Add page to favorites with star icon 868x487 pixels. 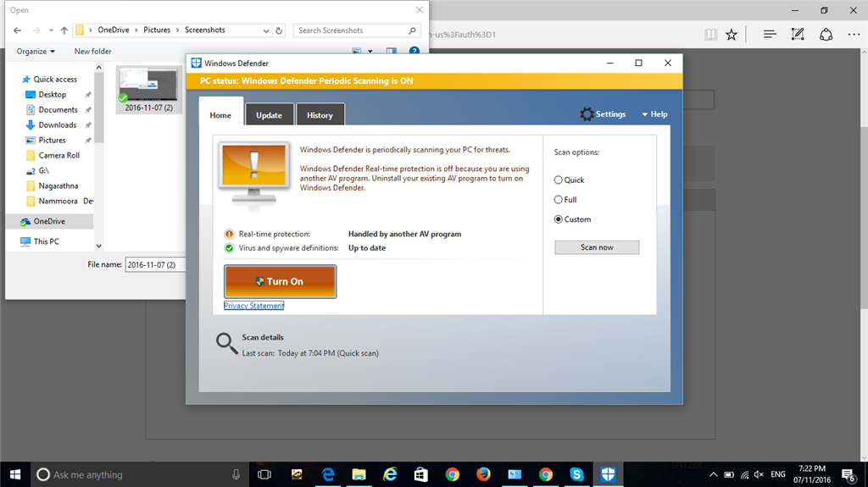pos(732,35)
